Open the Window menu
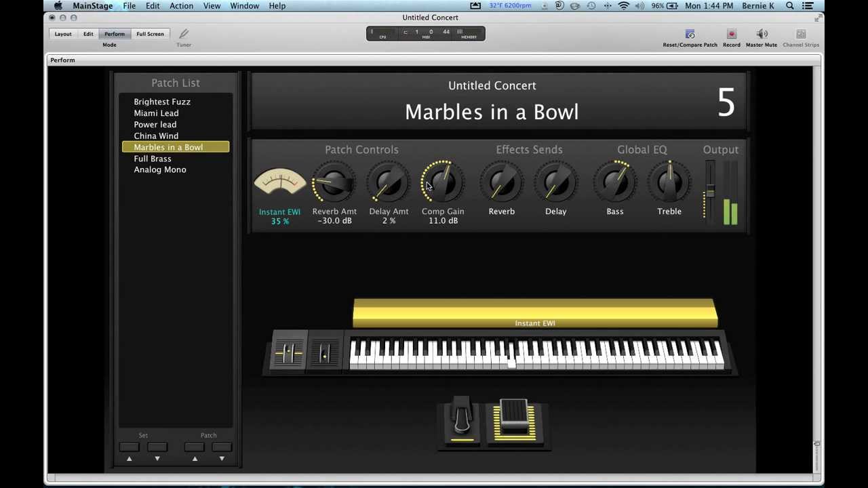This screenshot has width=868, height=488. [x=245, y=5]
